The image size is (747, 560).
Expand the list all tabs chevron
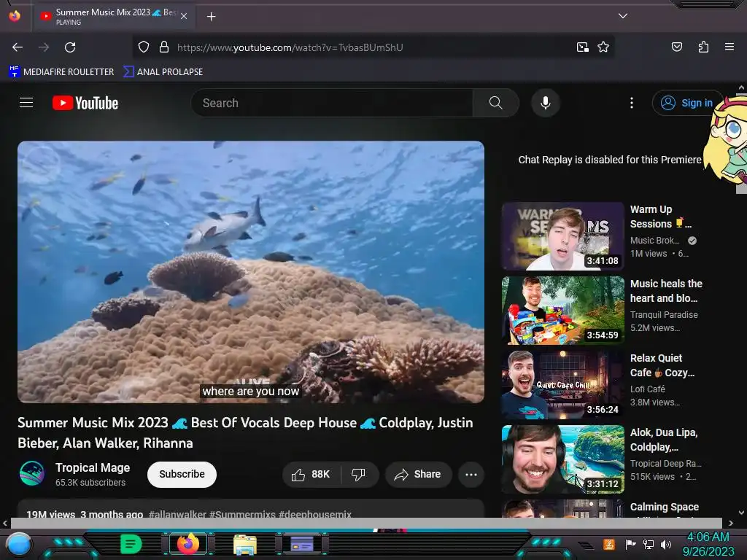click(622, 16)
